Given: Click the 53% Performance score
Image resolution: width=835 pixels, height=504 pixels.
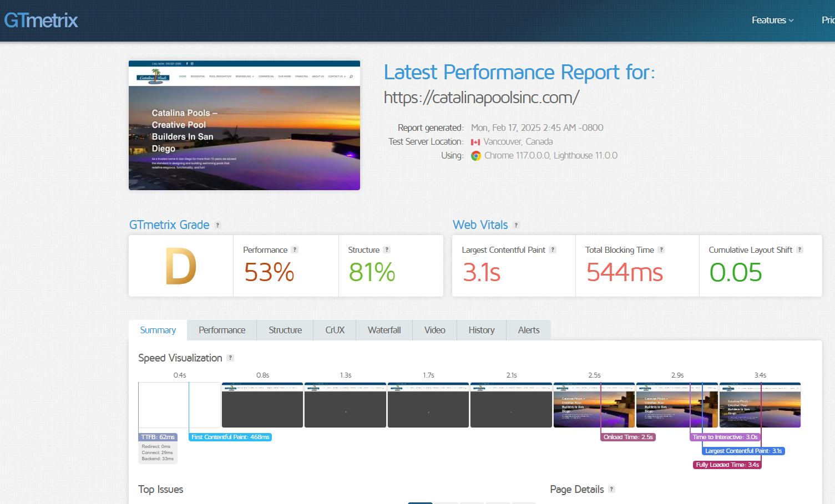Looking at the screenshot, I should (x=270, y=272).
